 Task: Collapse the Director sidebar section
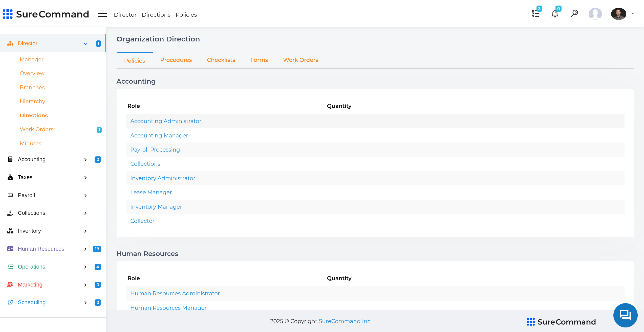pyautogui.click(x=86, y=44)
